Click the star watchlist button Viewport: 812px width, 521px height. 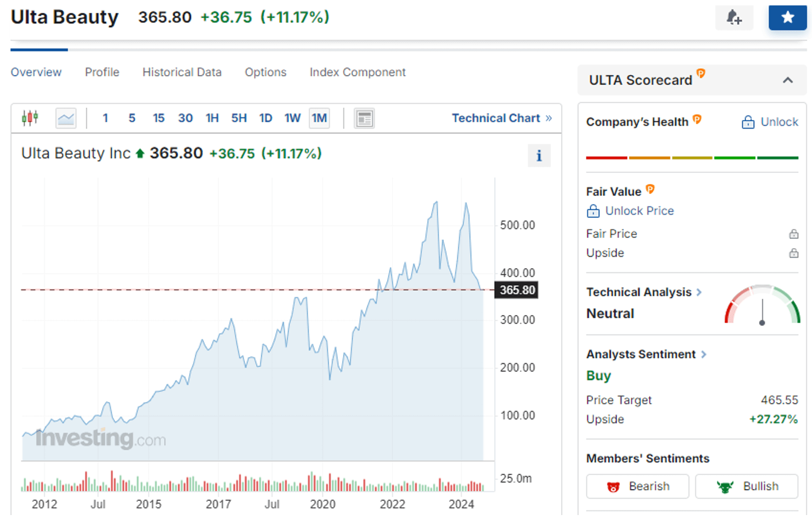pos(787,18)
